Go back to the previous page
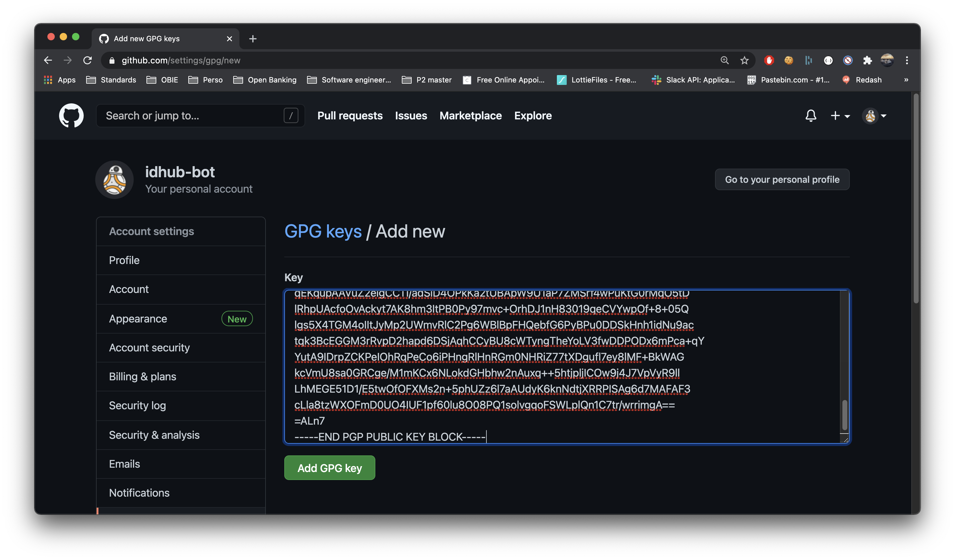 click(48, 60)
